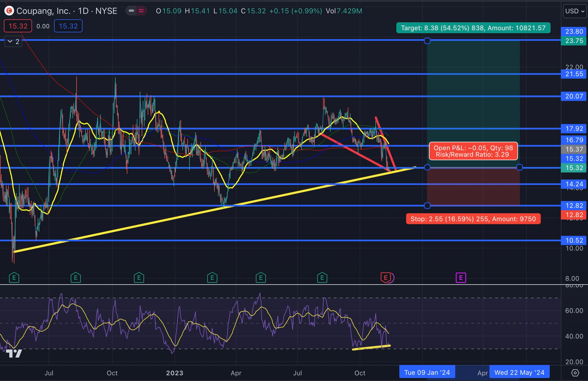Select the left entry handle of long position
Screen dimensions: 588x381
coord(427,167)
